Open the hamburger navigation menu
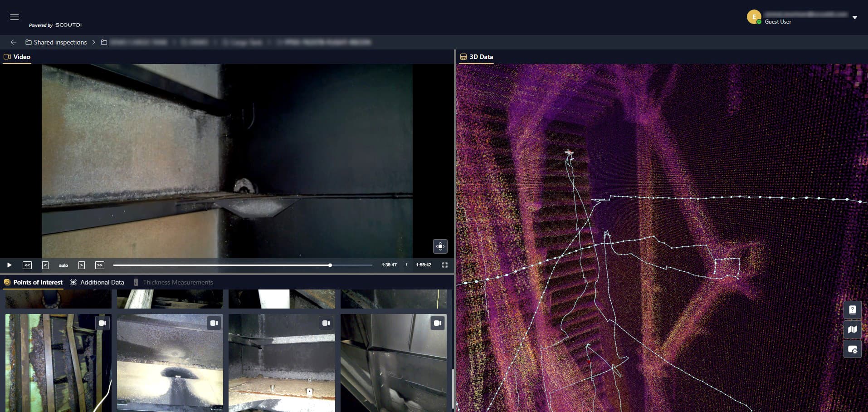868x412 pixels. 15,17
